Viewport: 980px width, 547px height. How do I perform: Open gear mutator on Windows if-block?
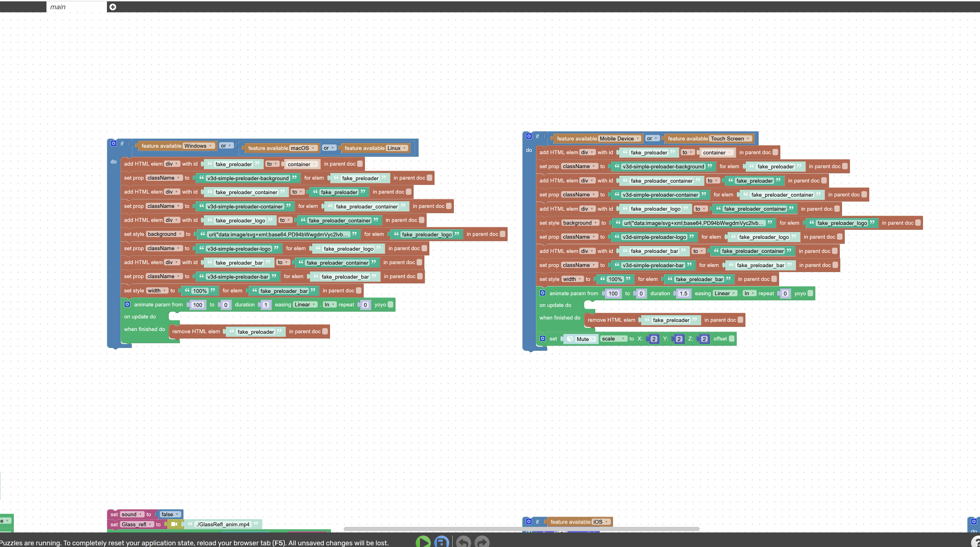tap(113, 144)
